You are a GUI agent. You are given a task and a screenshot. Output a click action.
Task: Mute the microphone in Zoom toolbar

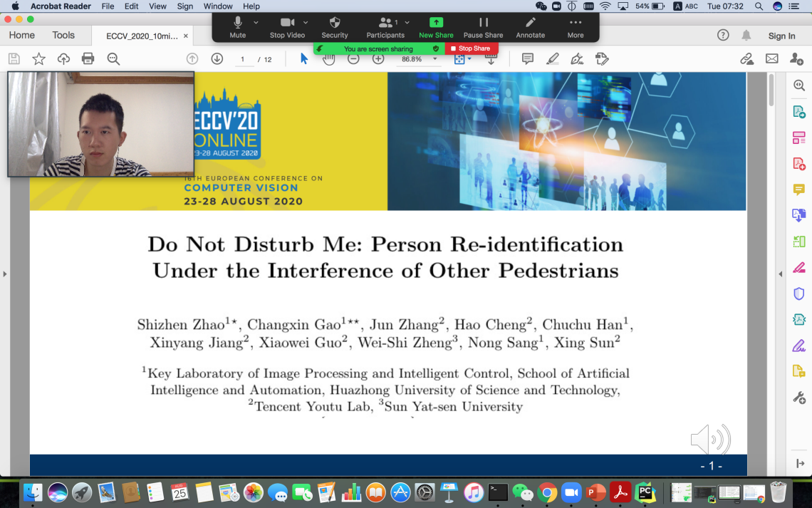coord(237,27)
